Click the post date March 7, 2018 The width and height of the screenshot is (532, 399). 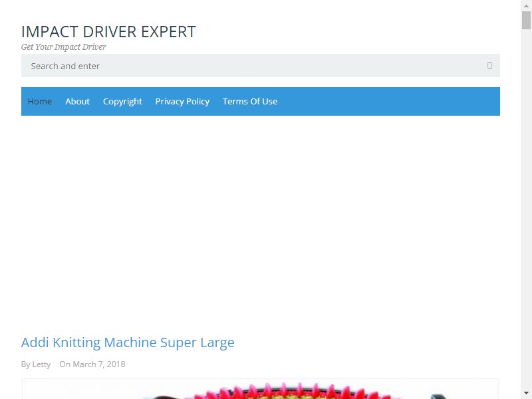coord(99,364)
